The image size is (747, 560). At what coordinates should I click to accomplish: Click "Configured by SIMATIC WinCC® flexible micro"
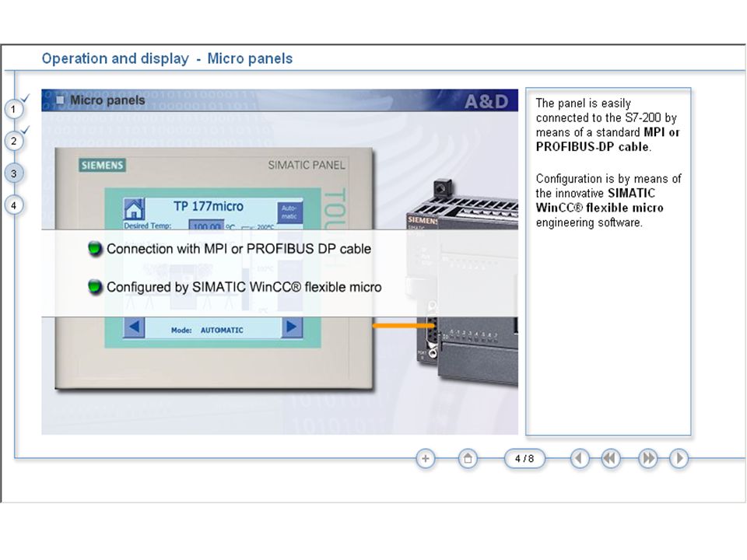(244, 287)
